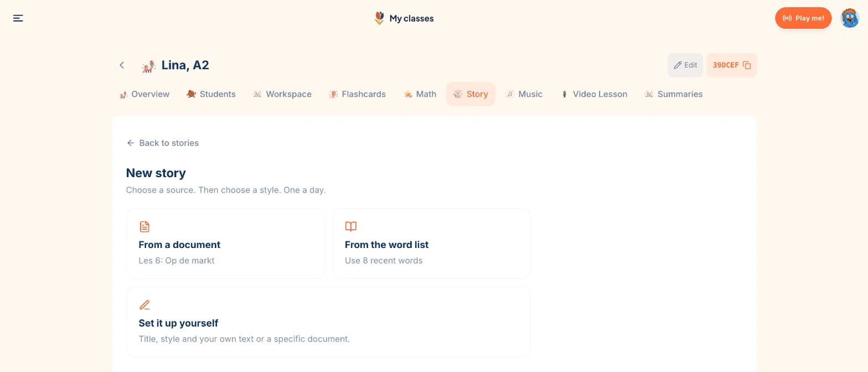
Task: Select the Flashcards tab
Action: click(x=357, y=94)
